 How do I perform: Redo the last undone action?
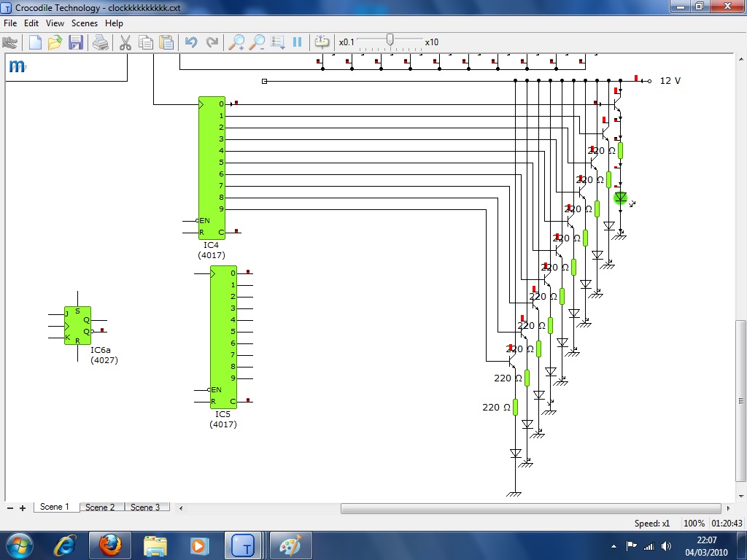[212, 42]
